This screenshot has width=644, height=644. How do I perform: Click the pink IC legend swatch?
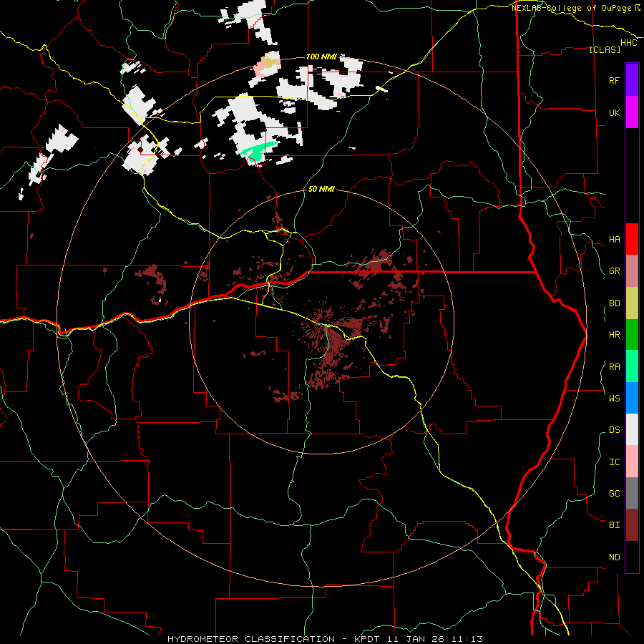(x=632, y=462)
